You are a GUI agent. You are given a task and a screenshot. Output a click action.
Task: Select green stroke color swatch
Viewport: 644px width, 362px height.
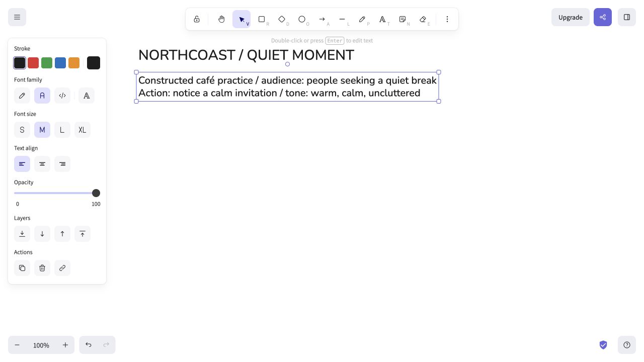(x=47, y=63)
